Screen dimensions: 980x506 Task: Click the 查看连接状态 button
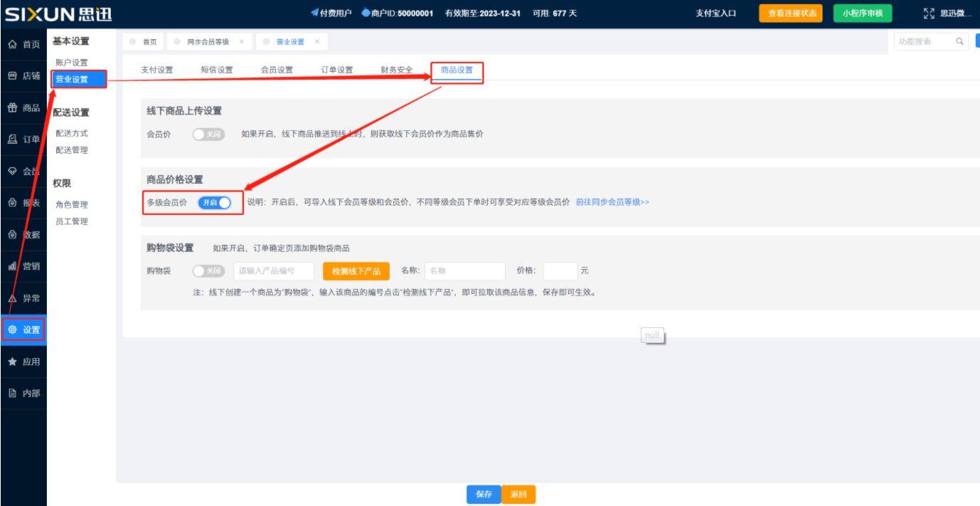coord(791,14)
